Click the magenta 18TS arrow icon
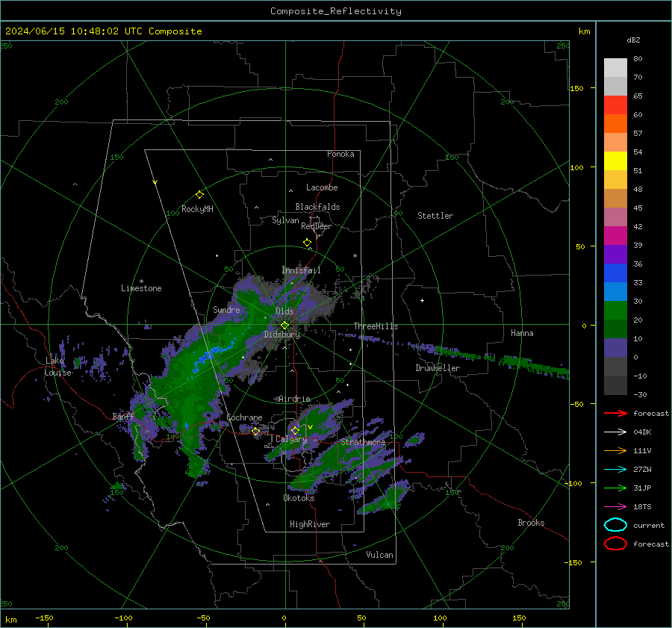Screen dimensions: 672x628 615,507
